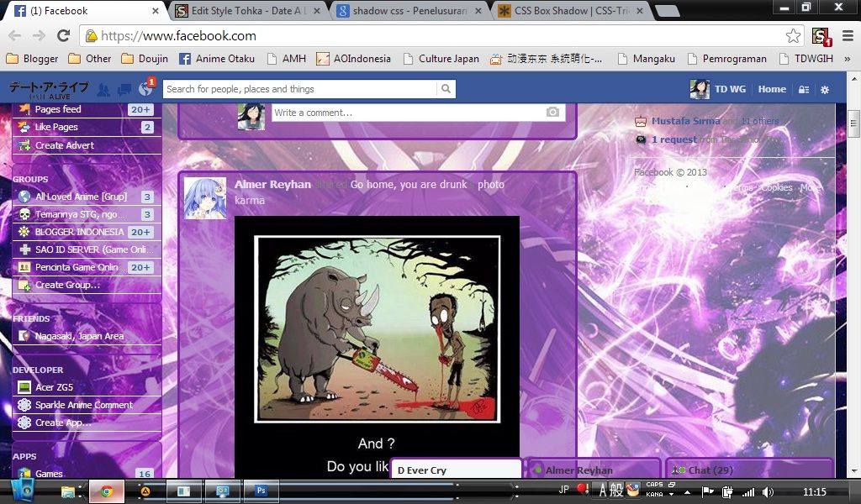Open the Doujin bookmarks folder

click(x=145, y=59)
